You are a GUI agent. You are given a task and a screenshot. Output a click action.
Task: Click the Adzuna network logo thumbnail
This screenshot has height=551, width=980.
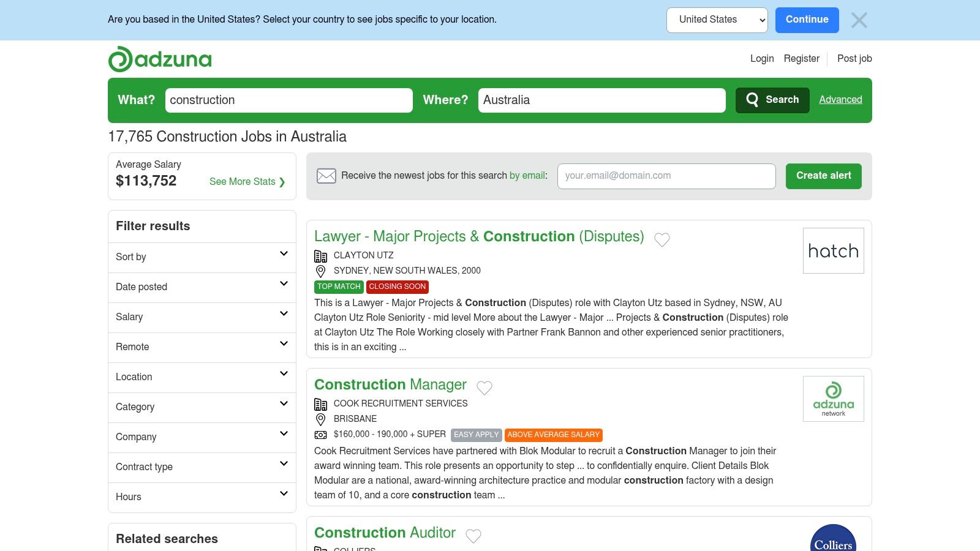[833, 399]
